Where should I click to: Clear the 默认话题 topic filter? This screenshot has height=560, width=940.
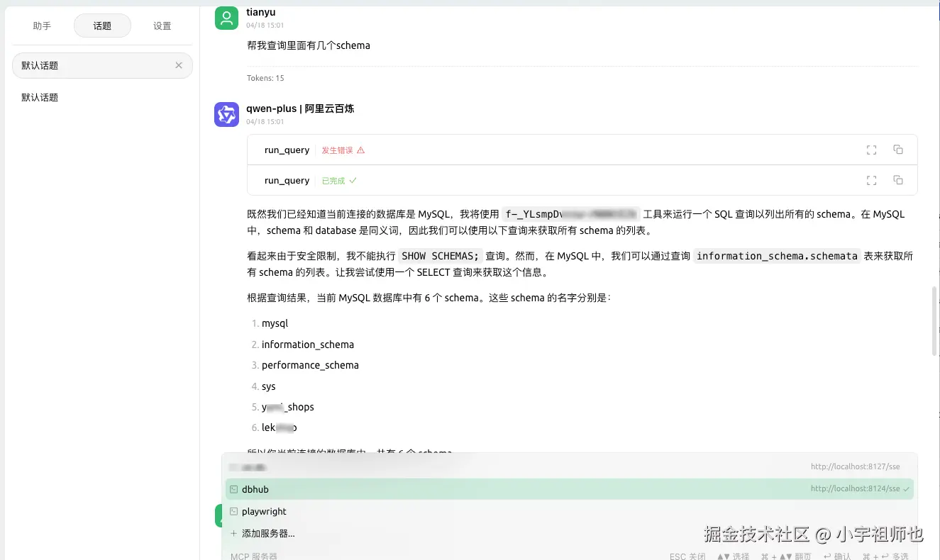[x=179, y=65]
